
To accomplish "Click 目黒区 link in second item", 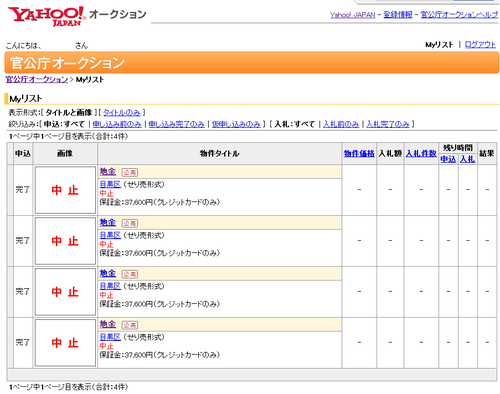I will (110, 235).
